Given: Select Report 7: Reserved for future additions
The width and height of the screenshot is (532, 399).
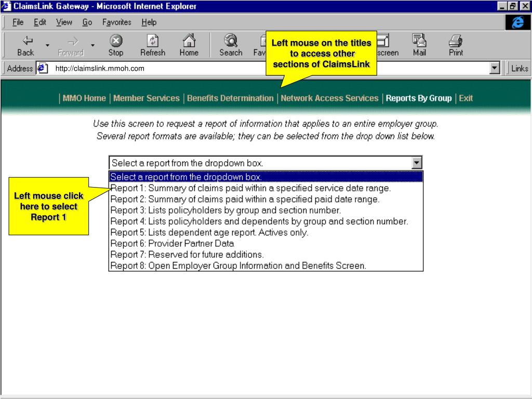Looking at the screenshot, I should [266, 255].
